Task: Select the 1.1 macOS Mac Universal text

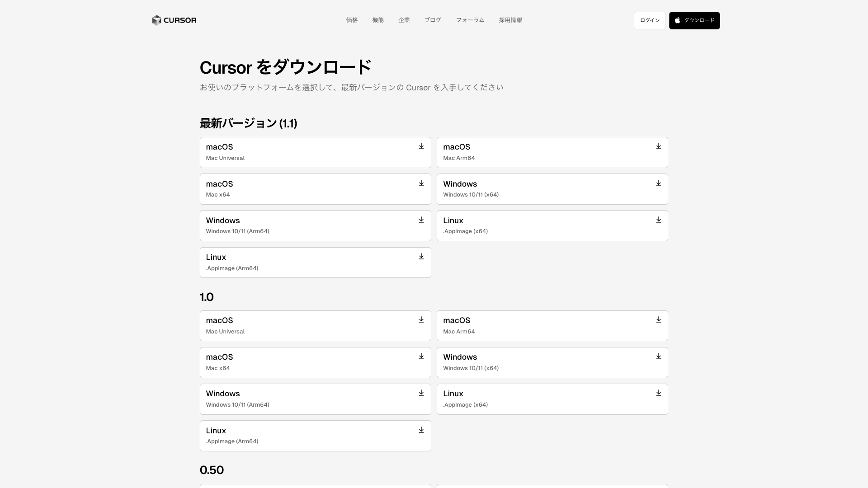Action: (225, 158)
